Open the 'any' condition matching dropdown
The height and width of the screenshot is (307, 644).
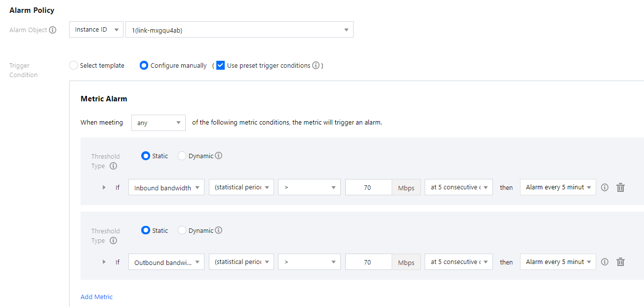(x=158, y=123)
